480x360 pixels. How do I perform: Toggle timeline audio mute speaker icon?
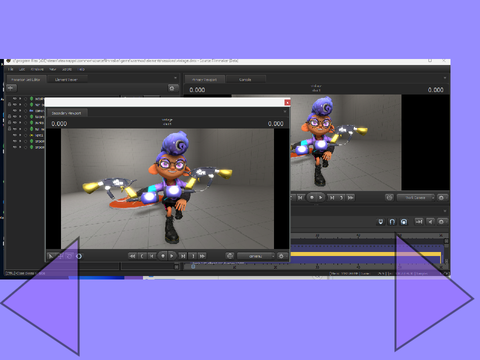coord(430,222)
